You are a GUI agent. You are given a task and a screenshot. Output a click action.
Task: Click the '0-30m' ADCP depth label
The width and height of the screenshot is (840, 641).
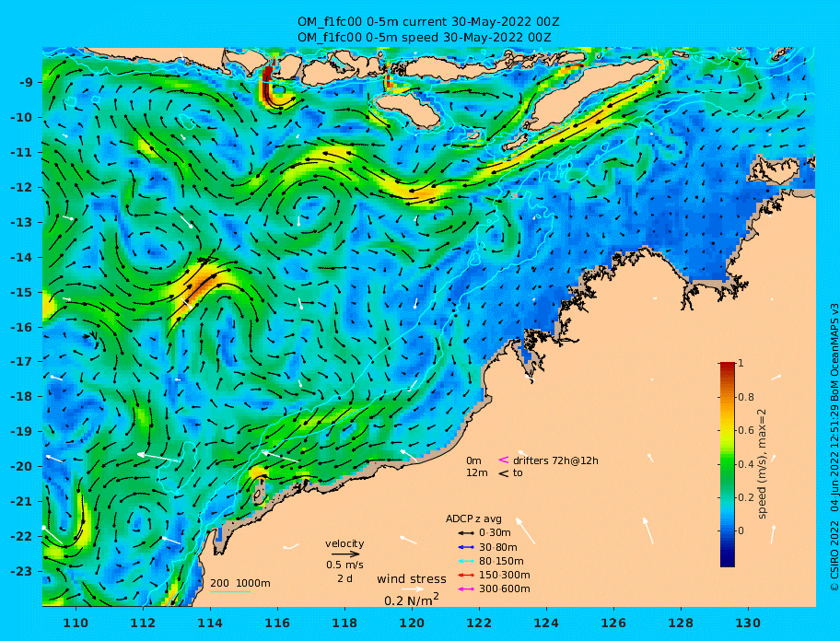pyautogui.click(x=495, y=533)
